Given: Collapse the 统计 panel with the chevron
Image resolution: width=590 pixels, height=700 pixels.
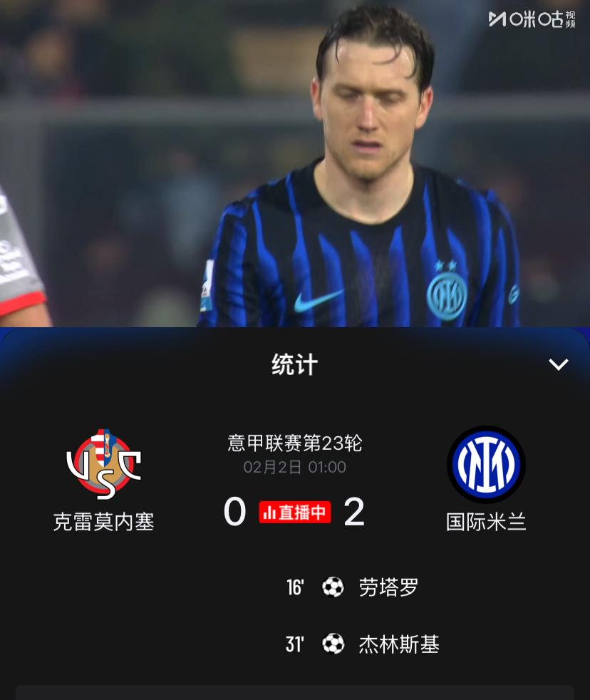Looking at the screenshot, I should [558, 364].
